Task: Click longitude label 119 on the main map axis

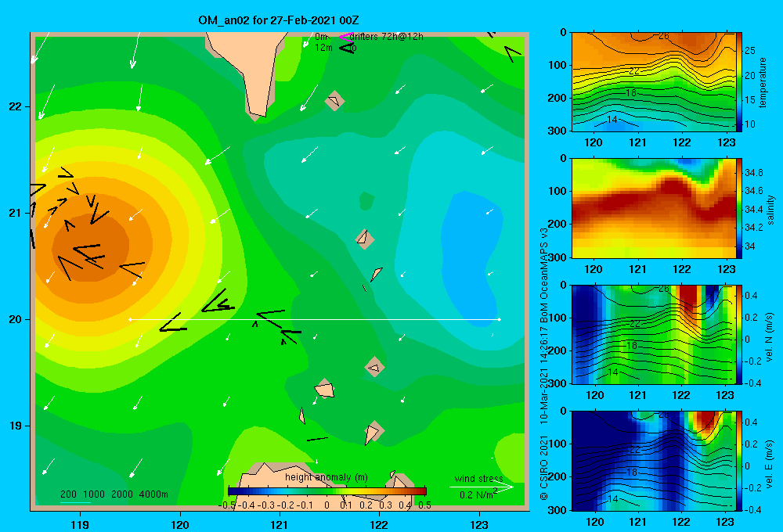Action: [81, 524]
